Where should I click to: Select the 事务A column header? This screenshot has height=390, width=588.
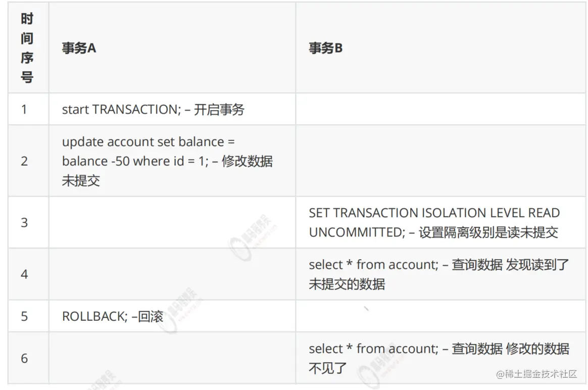coord(79,48)
